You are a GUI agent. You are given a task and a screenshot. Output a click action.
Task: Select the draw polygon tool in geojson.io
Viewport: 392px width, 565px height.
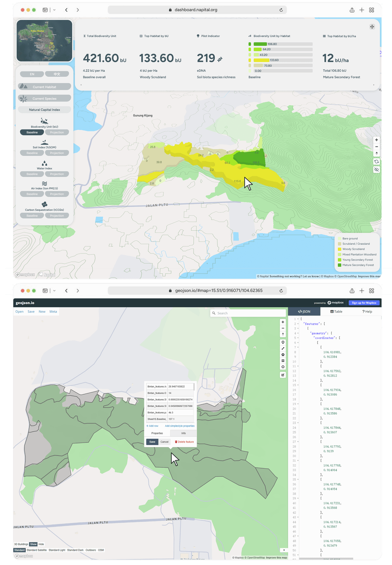point(283,354)
